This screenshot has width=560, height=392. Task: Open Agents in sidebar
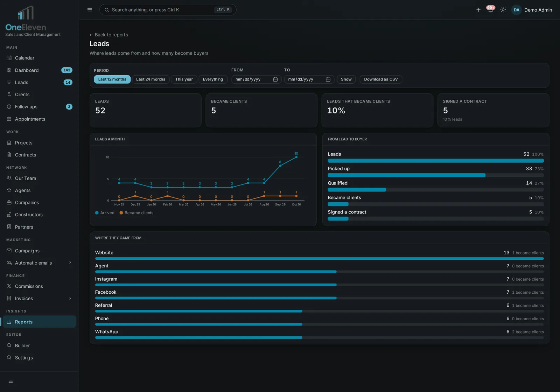pos(39,190)
